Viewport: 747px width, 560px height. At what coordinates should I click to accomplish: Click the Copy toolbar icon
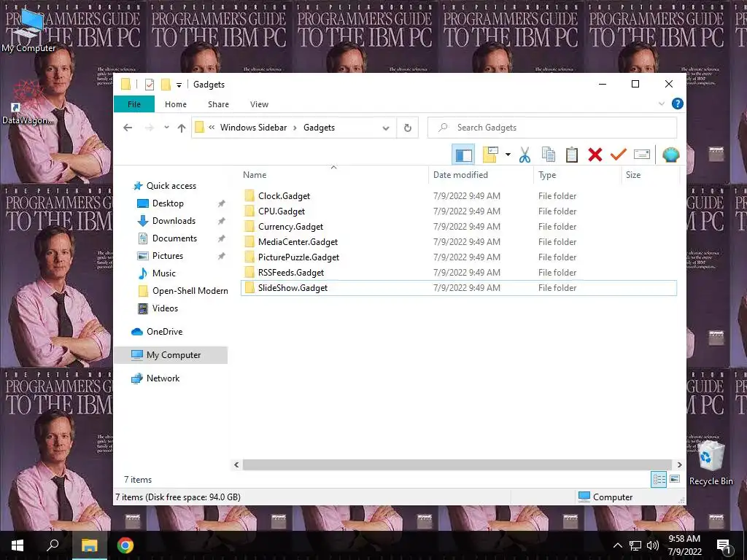pos(549,155)
